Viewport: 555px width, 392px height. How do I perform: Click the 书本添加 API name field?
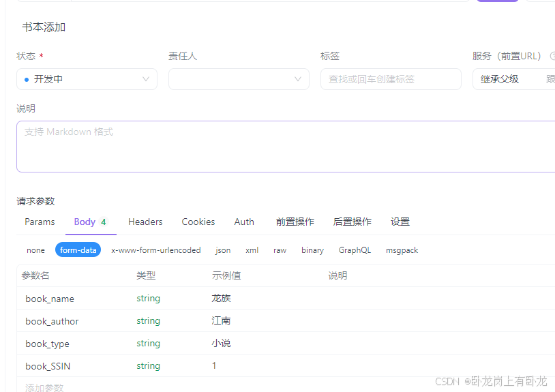coord(44,27)
